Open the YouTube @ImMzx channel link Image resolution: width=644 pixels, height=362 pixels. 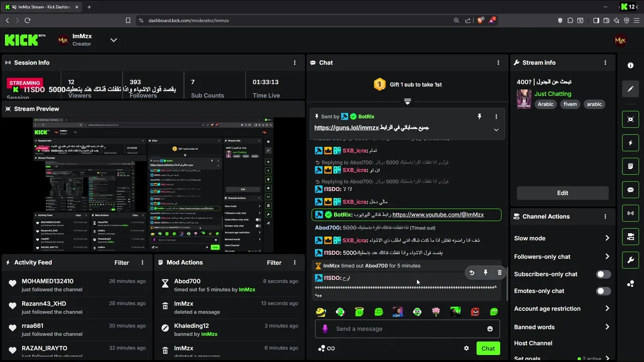(438, 215)
